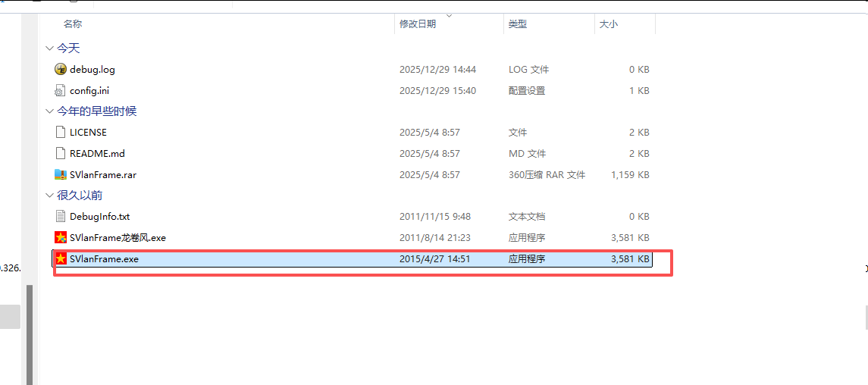Screen dimensions: 868x385
Task: Sort by the 名称 column header
Action: click(73, 23)
